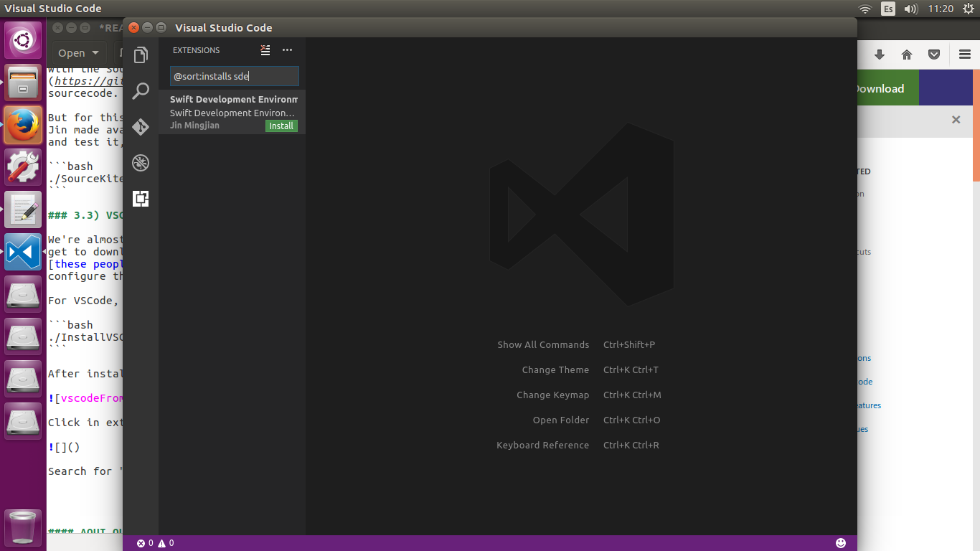Click the '![vscodeFrom' image line in gedit

pos(85,398)
